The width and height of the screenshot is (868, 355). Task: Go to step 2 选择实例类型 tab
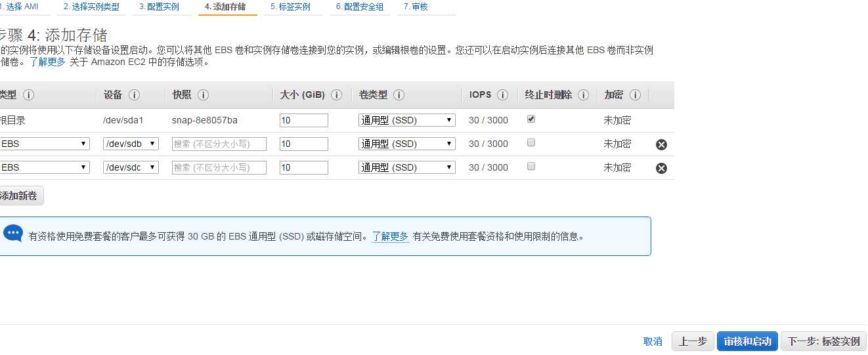pyautogui.click(x=91, y=7)
